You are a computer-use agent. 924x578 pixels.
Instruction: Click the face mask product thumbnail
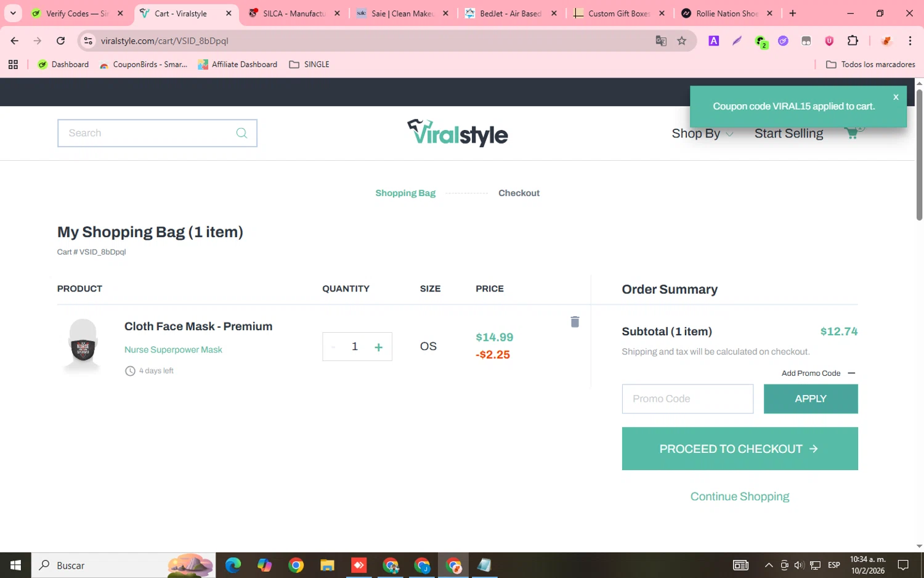[x=83, y=346]
